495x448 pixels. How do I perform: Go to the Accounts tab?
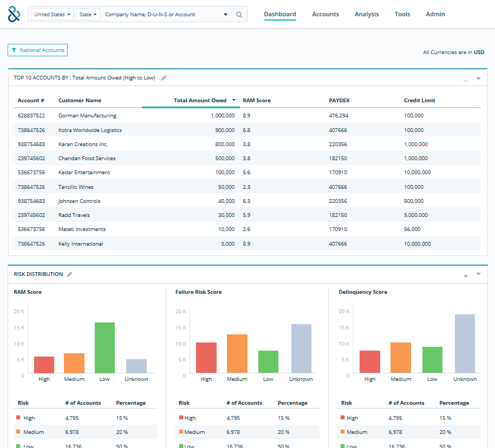(x=325, y=14)
